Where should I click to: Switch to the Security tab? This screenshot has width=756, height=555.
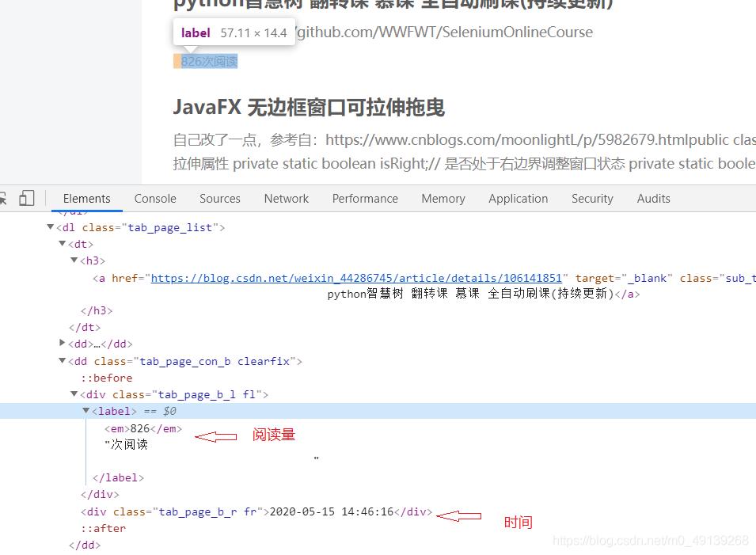point(592,198)
